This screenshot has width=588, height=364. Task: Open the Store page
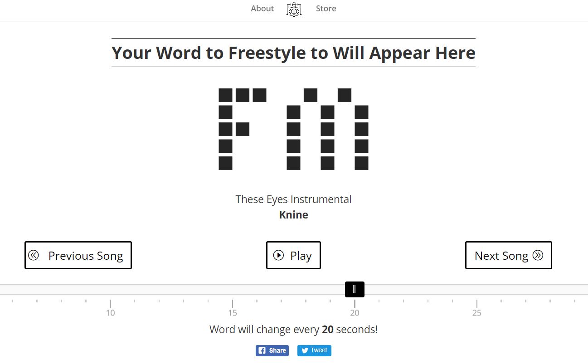click(326, 9)
